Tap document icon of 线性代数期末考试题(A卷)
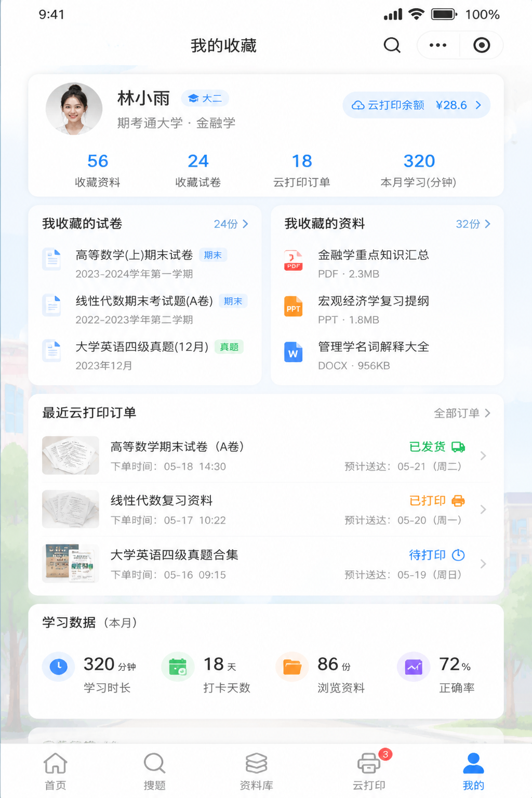532x798 pixels. (52, 305)
